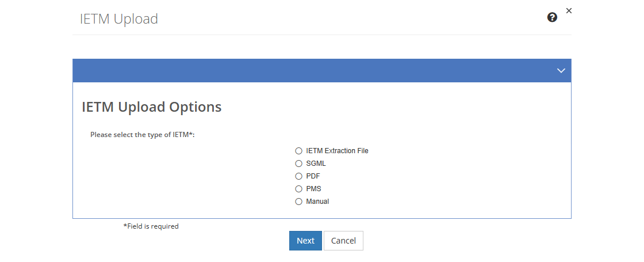Click the IETM Extraction File label text
The width and height of the screenshot is (644, 262).
pos(337,151)
